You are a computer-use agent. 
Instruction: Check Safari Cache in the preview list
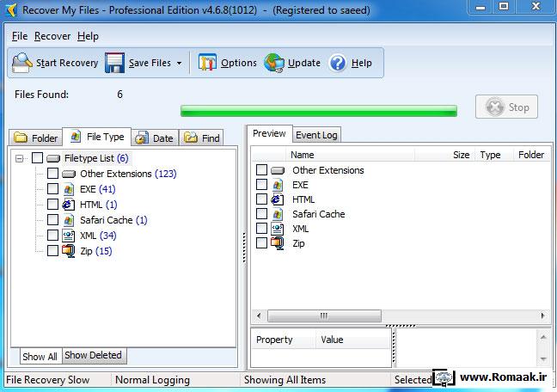(x=261, y=213)
